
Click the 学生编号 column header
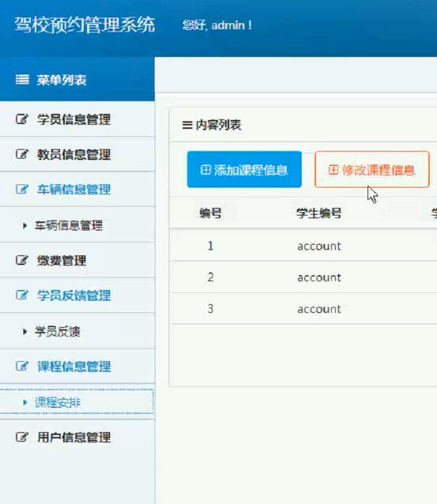319,213
